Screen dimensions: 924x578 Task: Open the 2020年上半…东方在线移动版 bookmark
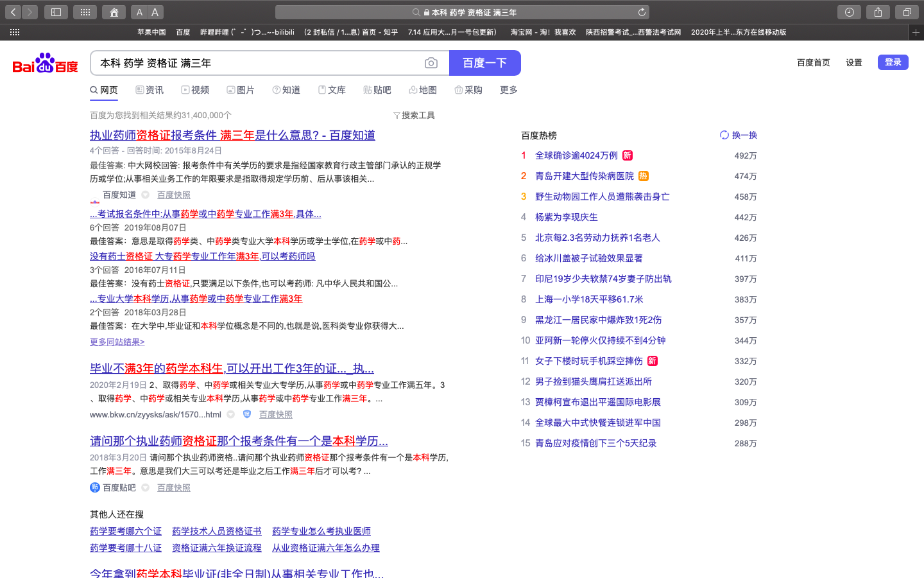pos(739,32)
